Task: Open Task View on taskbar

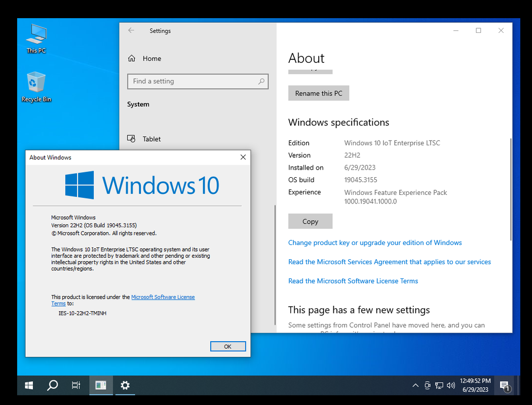Action: point(76,385)
